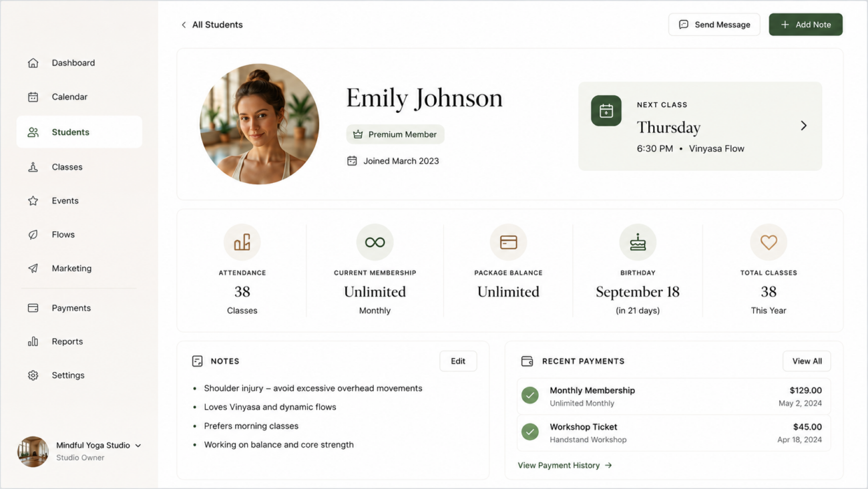Image resolution: width=868 pixels, height=489 pixels.
Task: Open next class details via right chevron
Action: coord(804,126)
